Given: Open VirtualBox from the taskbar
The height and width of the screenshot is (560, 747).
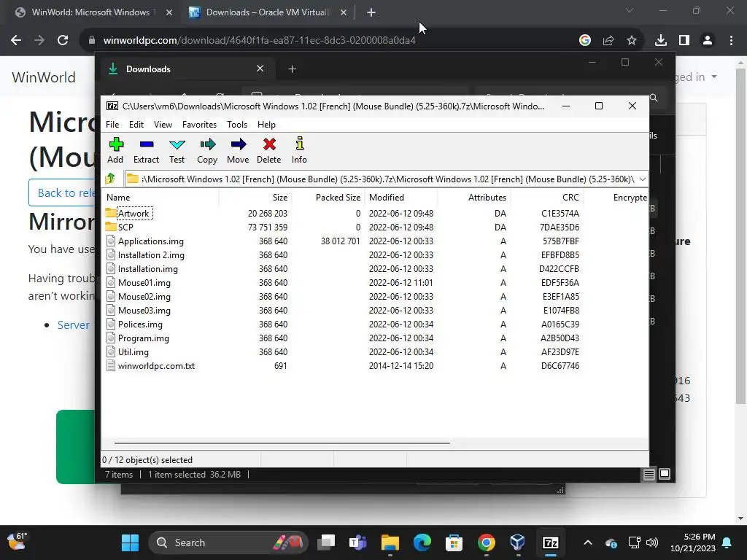Looking at the screenshot, I should (518, 542).
